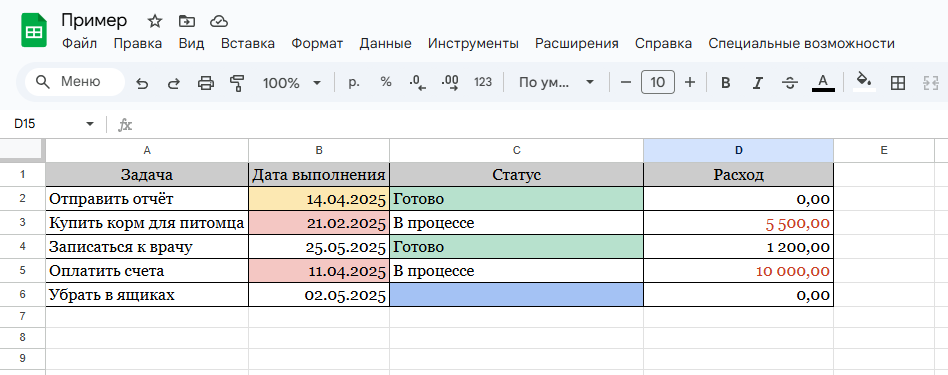Select cell Купить корм для питомца

[x=147, y=223]
